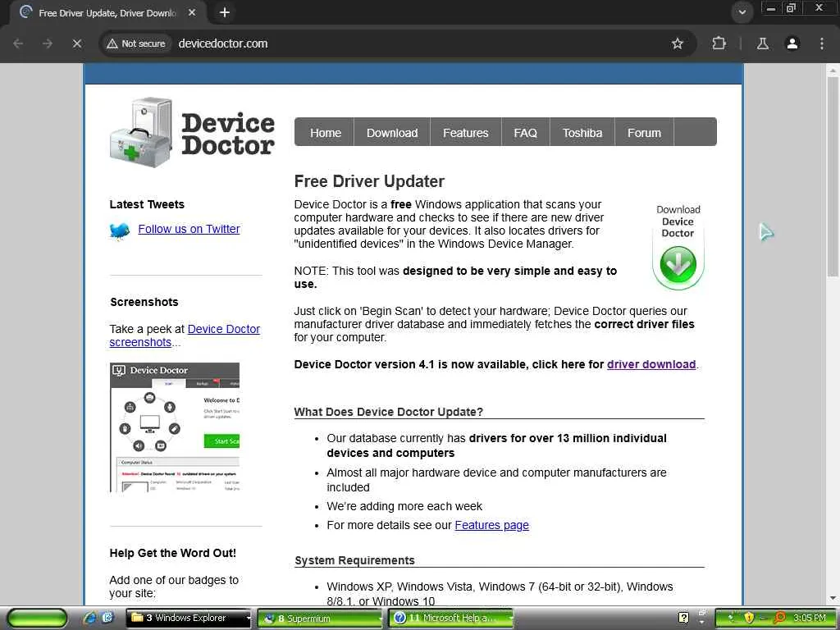
Task: Open the Features menu item
Action: point(466,132)
